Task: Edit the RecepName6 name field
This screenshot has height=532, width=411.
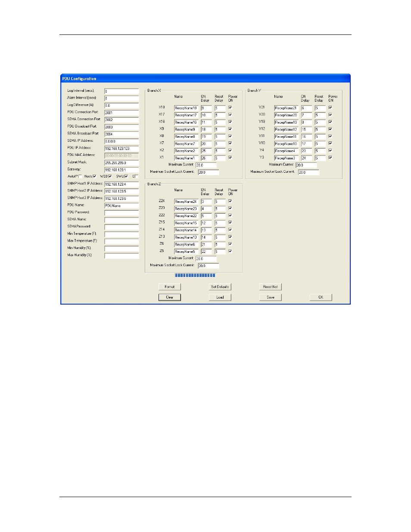Action: click(186, 245)
